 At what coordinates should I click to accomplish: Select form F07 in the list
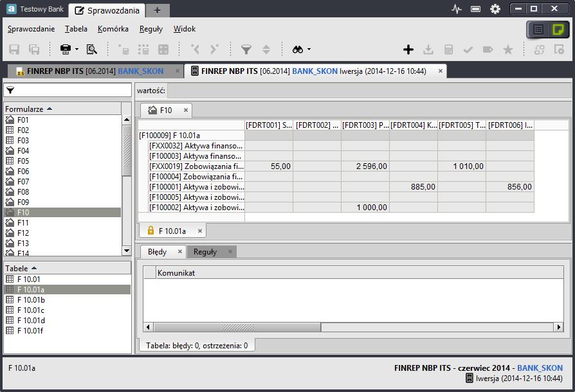[62, 181]
